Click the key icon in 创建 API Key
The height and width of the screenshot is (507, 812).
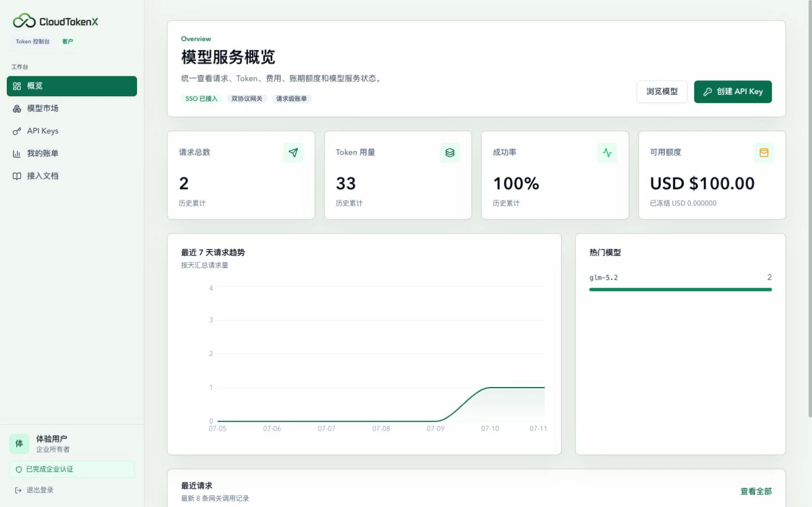pyautogui.click(x=708, y=92)
